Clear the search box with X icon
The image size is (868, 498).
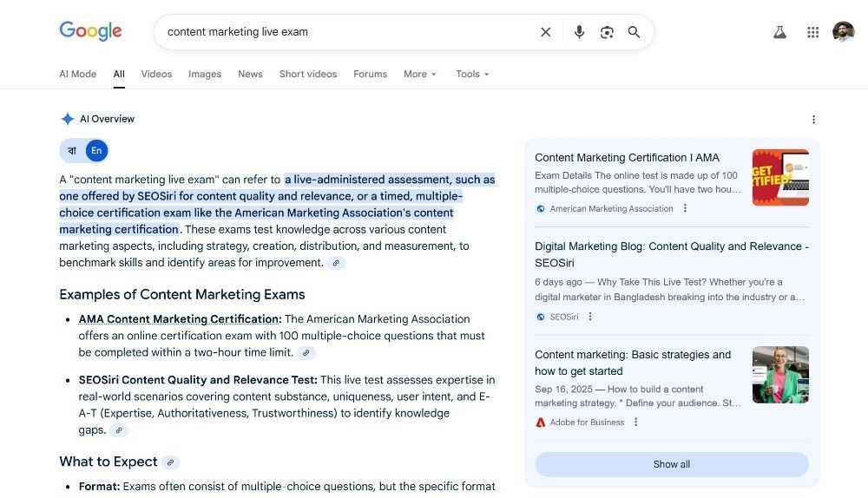(x=545, y=32)
